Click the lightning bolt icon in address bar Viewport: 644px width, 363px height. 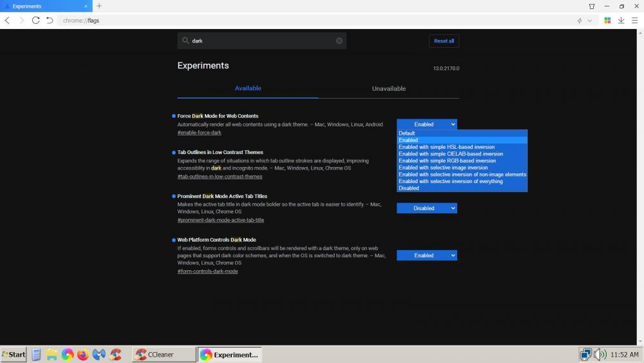pos(580,21)
